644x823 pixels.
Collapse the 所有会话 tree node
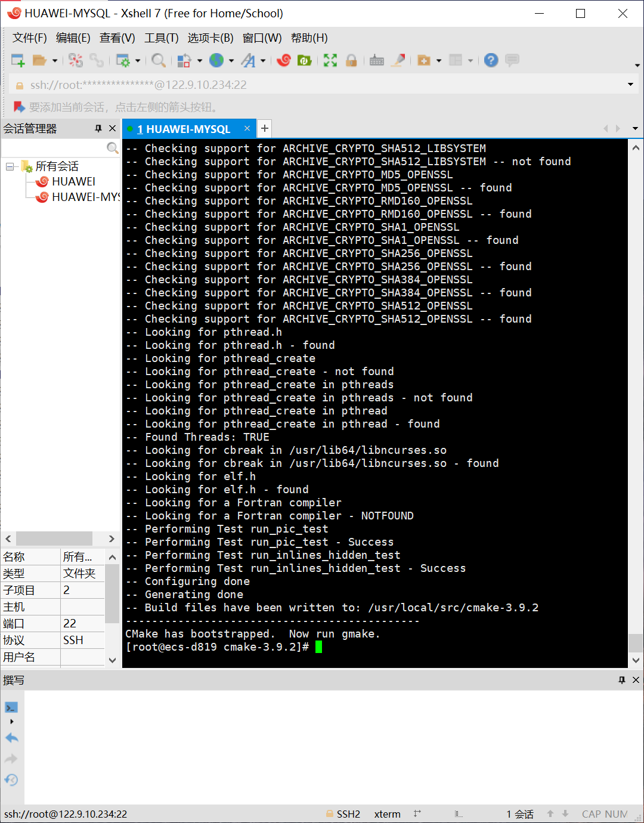(x=10, y=166)
